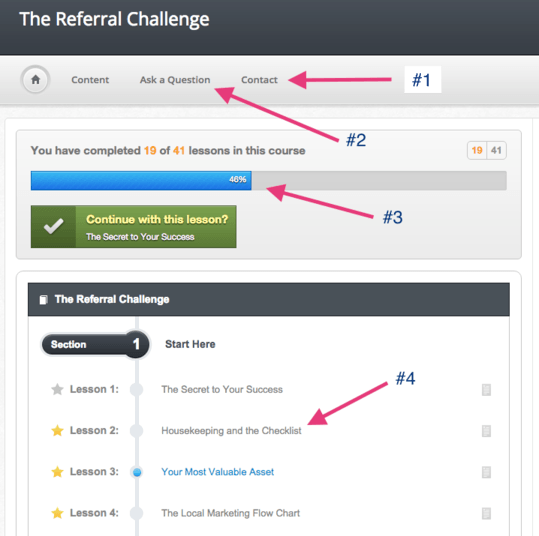Open the Contact menu item

(259, 80)
